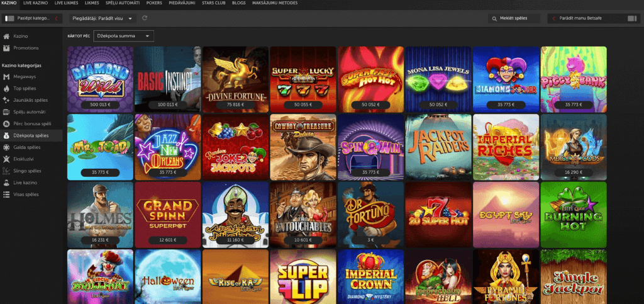Go to PIEDĀVĀJUMI in top menu

[182, 3]
